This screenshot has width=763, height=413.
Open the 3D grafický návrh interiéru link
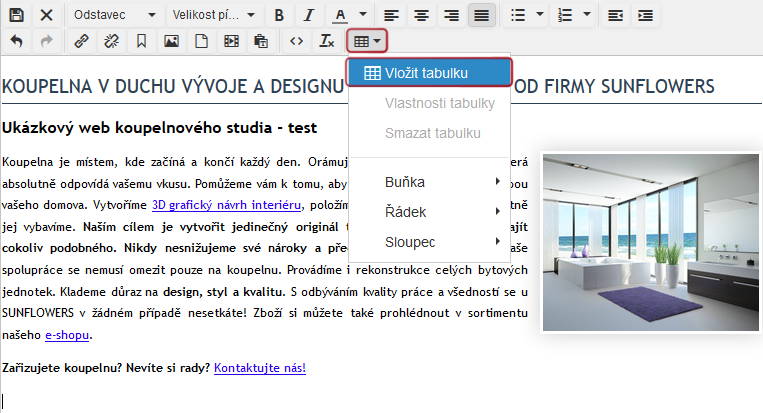(x=226, y=205)
